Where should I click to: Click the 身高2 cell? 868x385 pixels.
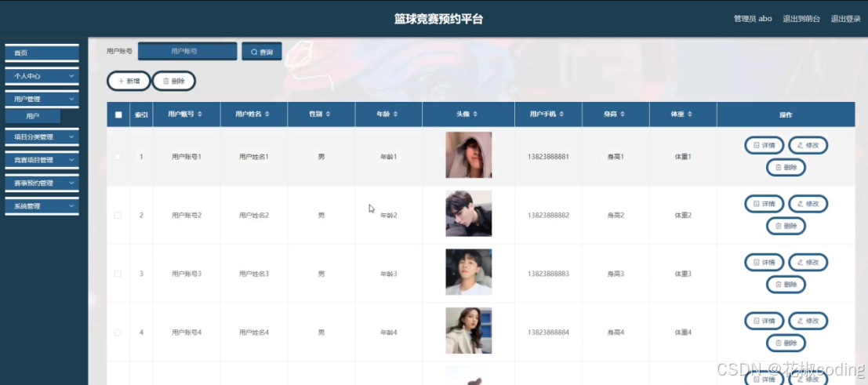pos(616,215)
